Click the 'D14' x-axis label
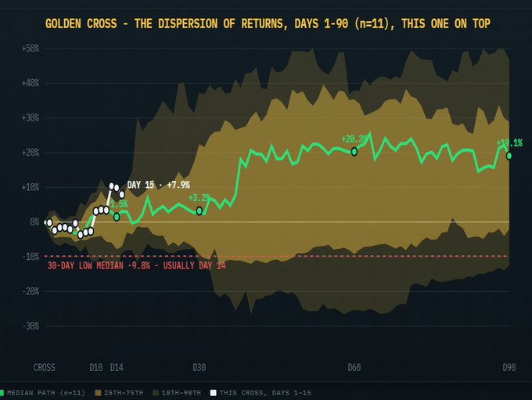Screen dimensions: 532x400 point(117,367)
